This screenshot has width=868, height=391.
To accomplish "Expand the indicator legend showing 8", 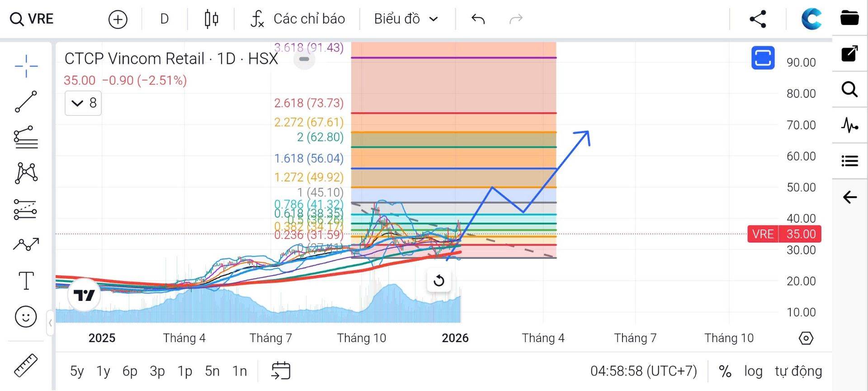I will click(x=83, y=103).
